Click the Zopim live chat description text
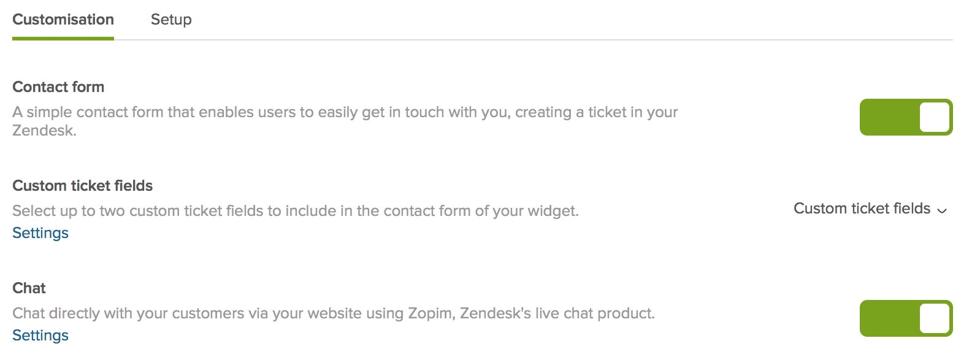The width and height of the screenshot is (980, 357). pyautogui.click(x=333, y=313)
